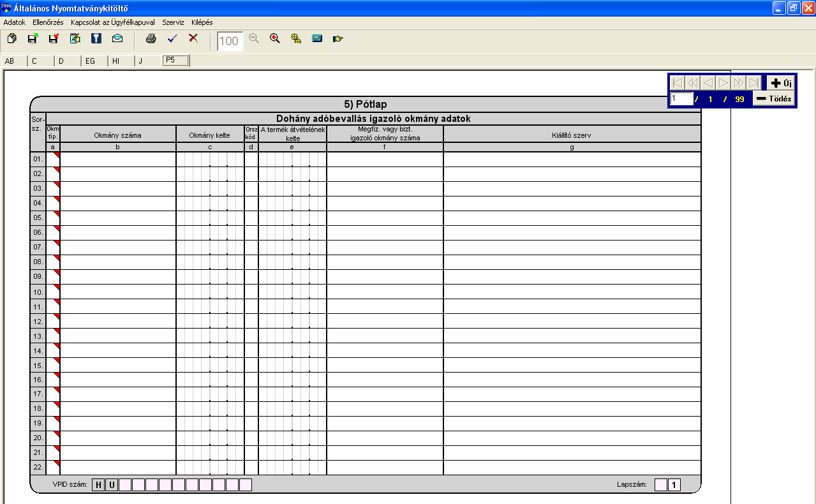Open the Kapcsolat az Ügyfélkapuval menu
816x504 pixels.
[x=113, y=22]
